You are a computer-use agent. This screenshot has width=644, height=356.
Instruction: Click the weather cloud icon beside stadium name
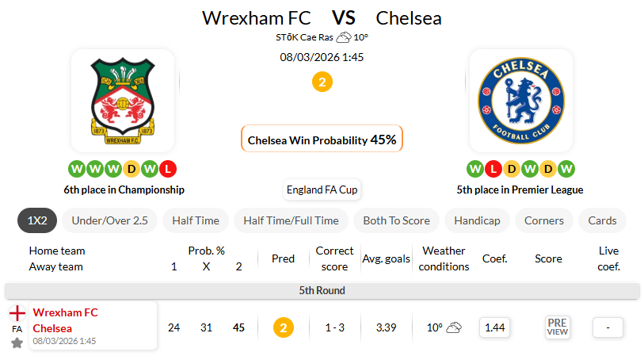343,37
